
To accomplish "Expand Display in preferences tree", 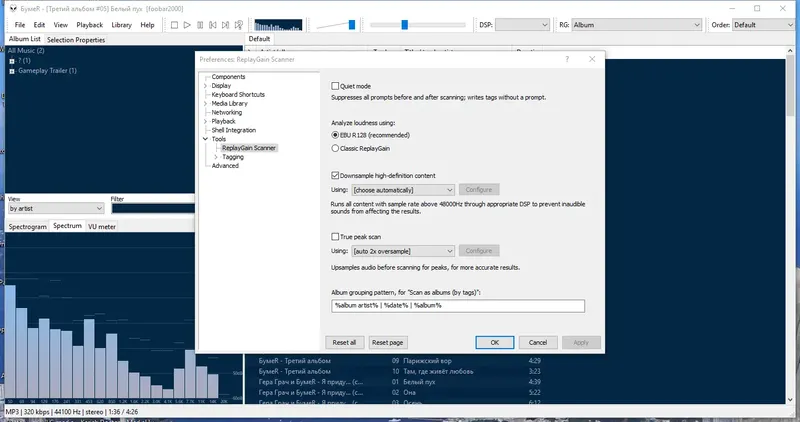I will pyautogui.click(x=206, y=86).
